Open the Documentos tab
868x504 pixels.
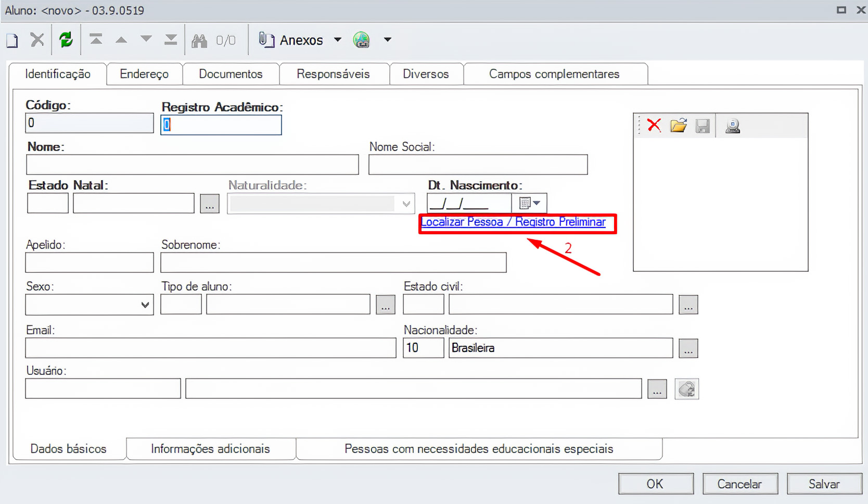[231, 74]
